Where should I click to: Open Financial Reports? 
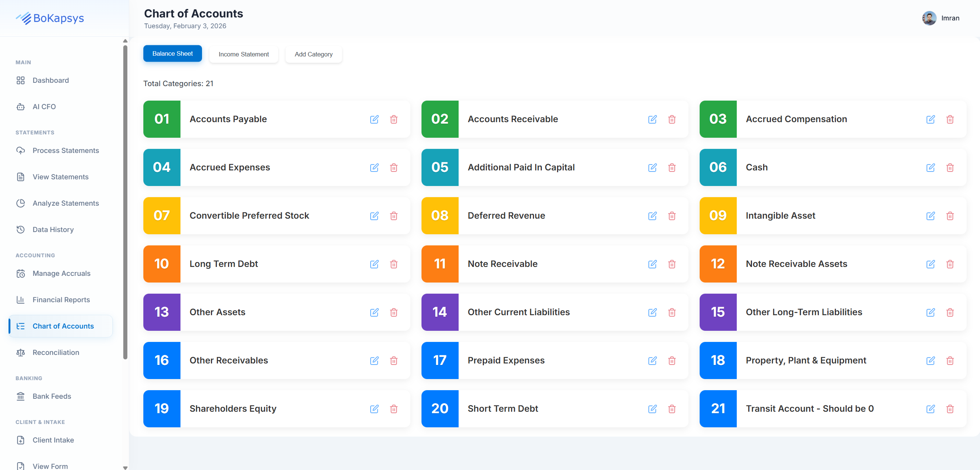pyautogui.click(x=61, y=300)
